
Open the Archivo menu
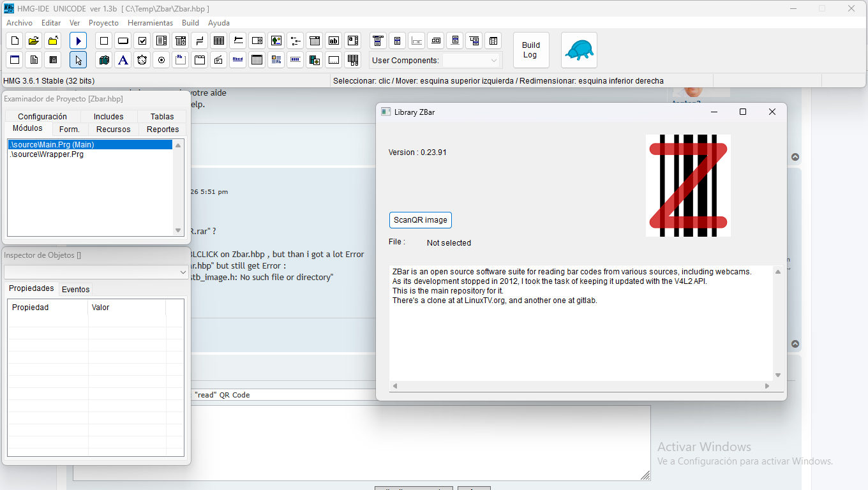[19, 23]
